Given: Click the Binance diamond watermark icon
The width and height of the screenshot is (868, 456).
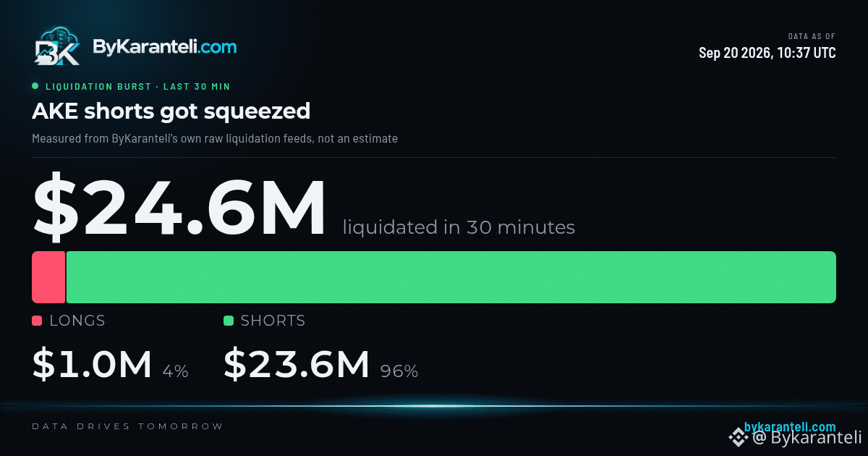Looking at the screenshot, I should coord(739,436).
